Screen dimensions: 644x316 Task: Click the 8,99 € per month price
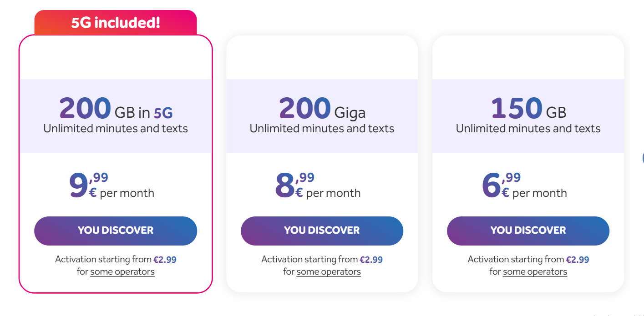(x=318, y=186)
